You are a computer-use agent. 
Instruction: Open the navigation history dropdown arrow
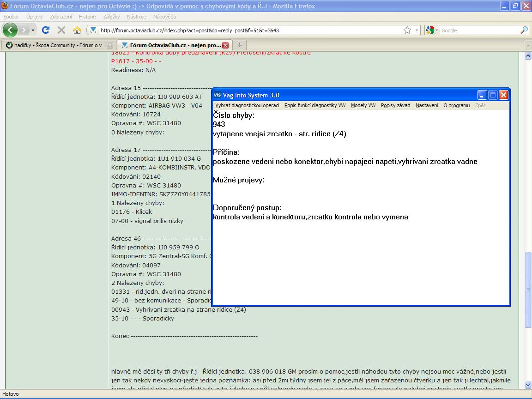click(x=33, y=30)
